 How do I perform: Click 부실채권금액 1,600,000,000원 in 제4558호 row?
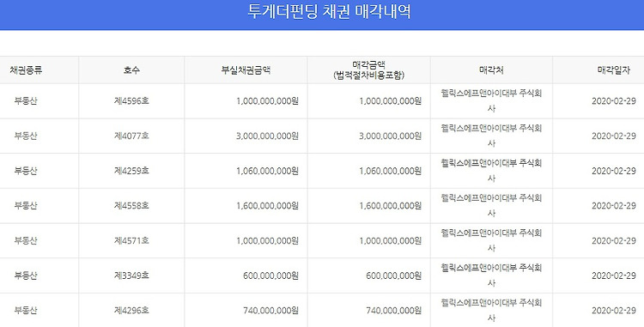pos(267,205)
